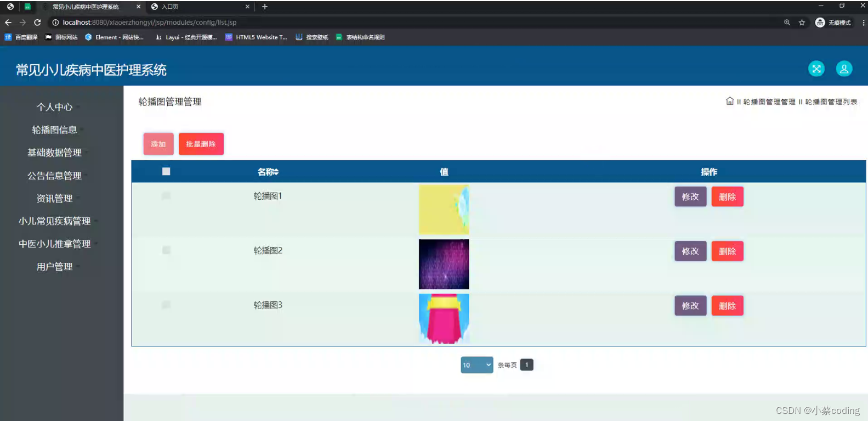This screenshot has width=868, height=421.
Task: Click 修改 for 轮播图3
Action: point(690,306)
